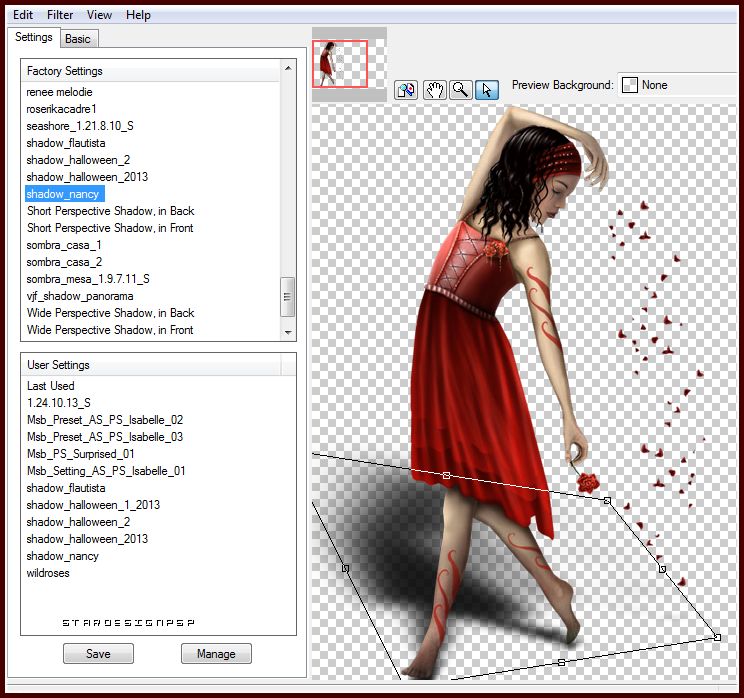Select 'Short Perspective Shadow, in Front'
This screenshot has height=698, width=744.
[110, 228]
